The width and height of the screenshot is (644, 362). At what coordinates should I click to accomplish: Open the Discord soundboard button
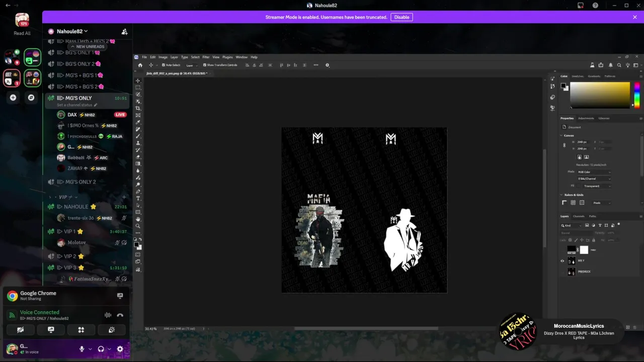pyautogui.click(x=112, y=330)
